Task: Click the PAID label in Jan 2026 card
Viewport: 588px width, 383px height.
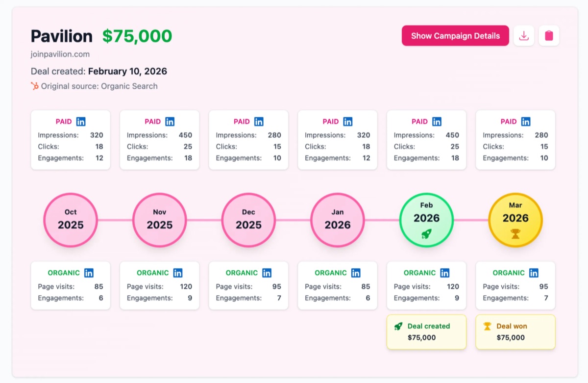Action: point(331,122)
